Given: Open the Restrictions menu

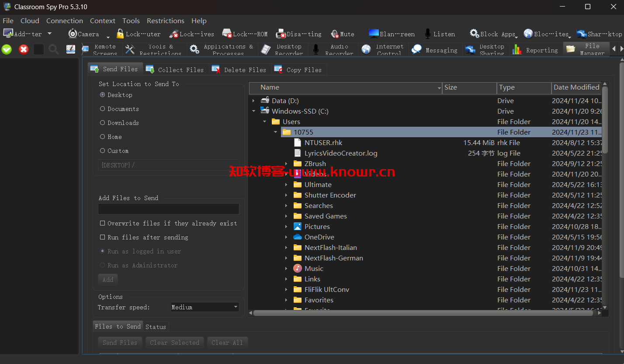Looking at the screenshot, I should tap(166, 21).
